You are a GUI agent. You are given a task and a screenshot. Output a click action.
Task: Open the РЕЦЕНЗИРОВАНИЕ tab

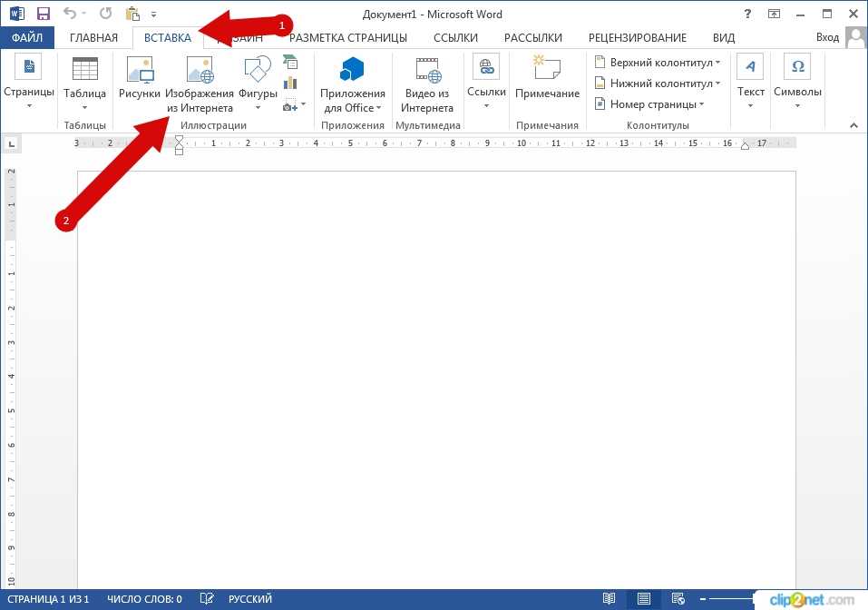pyautogui.click(x=637, y=38)
